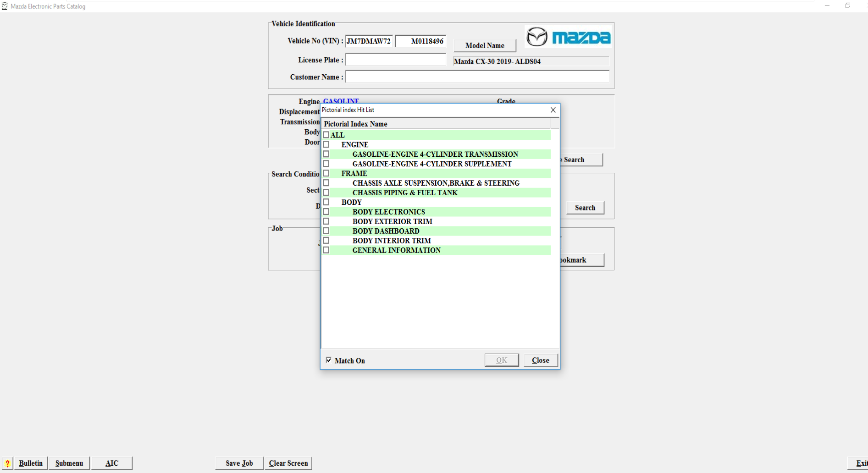Tick the BODY DASHBOARD checkbox
The width and height of the screenshot is (868, 473).
tap(326, 231)
